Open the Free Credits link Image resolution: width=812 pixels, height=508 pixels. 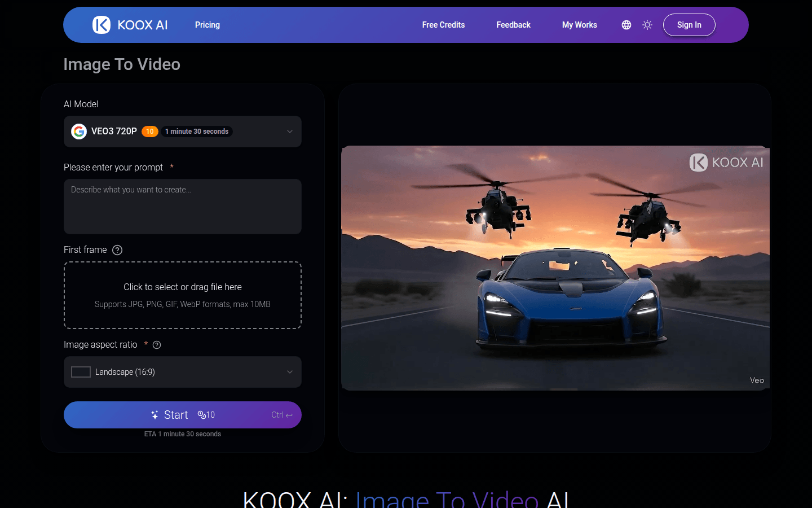coord(443,25)
